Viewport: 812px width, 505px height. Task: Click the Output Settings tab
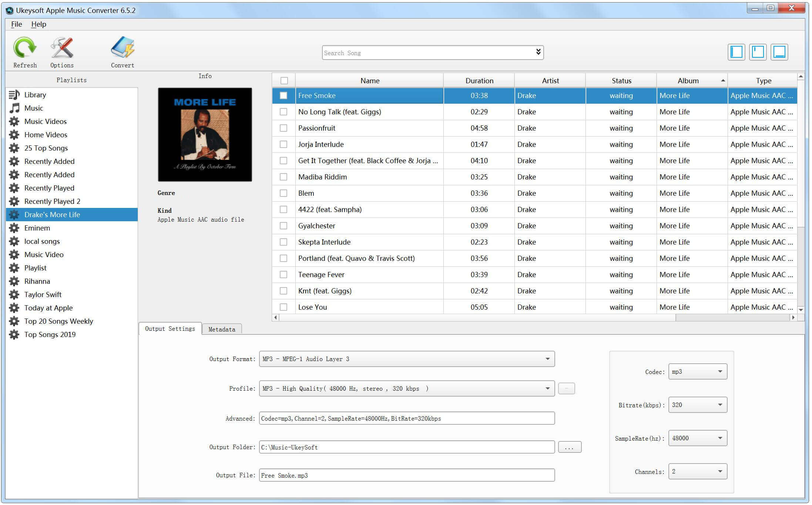170,329
